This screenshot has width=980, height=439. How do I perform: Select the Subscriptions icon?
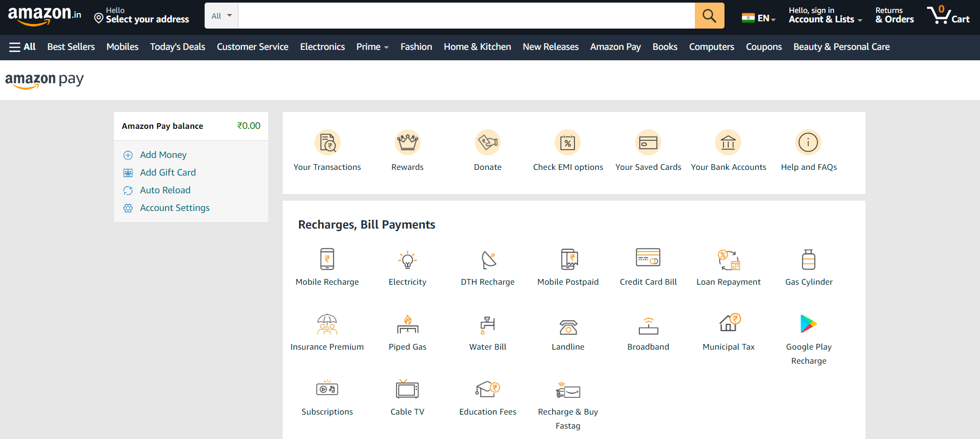point(327,388)
